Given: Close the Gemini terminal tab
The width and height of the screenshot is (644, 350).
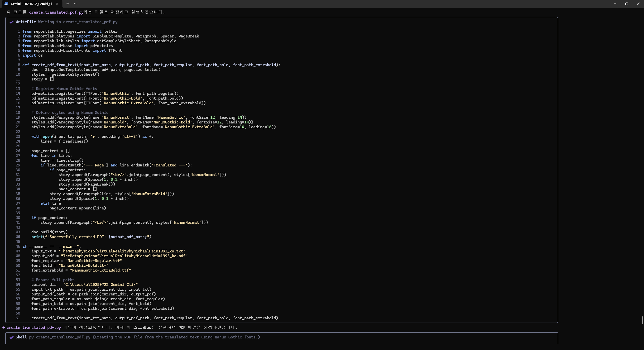Looking at the screenshot, I should pyautogui.click(x=57, y=4).
